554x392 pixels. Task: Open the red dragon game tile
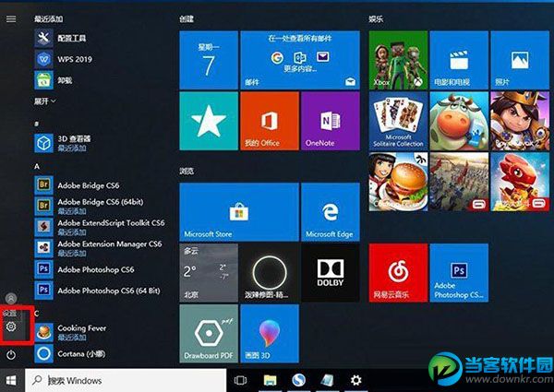(520, 182)
